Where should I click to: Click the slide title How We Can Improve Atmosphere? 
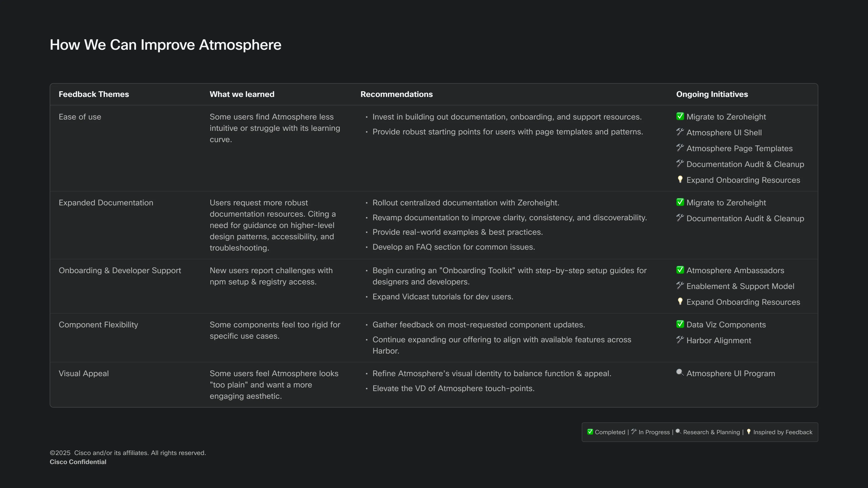click(x=165, y=45)
